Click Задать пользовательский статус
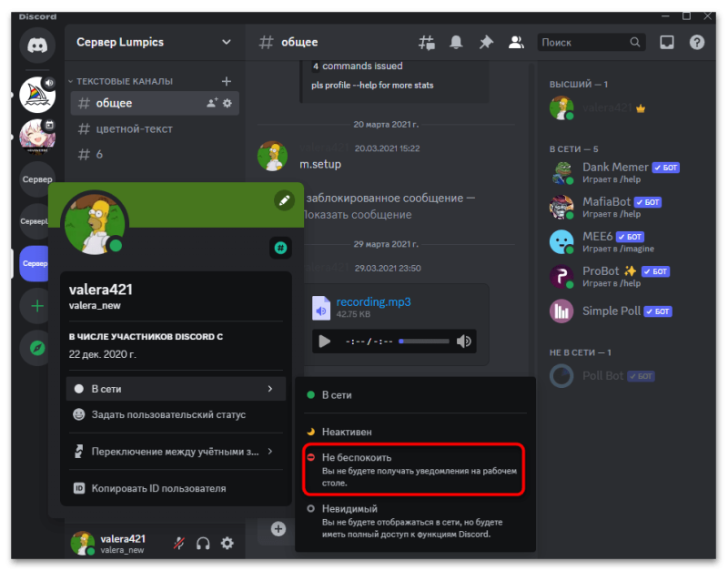Screen dimensions: 728x571 [x=176, y=415]
